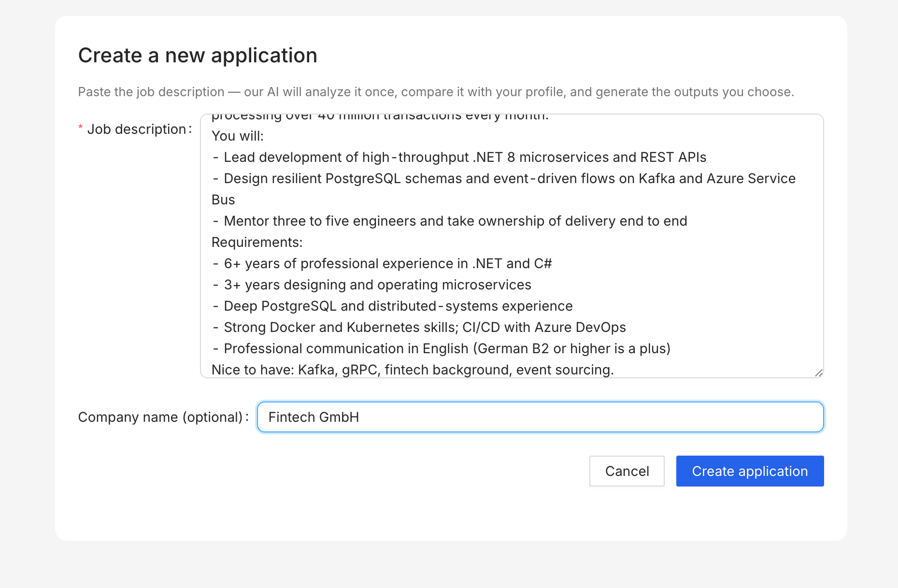Click the line about .NET 8 microservices
This screenshot has height=588, width=898.
click(459, 157)
